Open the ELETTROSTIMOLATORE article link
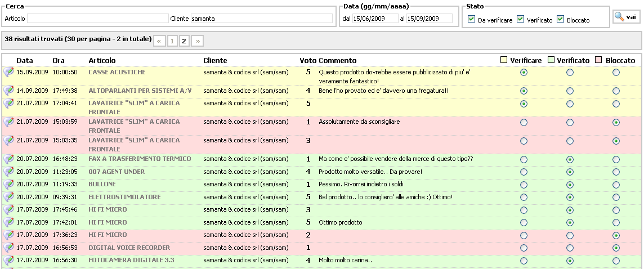The height and width of the screenshot is (269, 644). (124, 197)
